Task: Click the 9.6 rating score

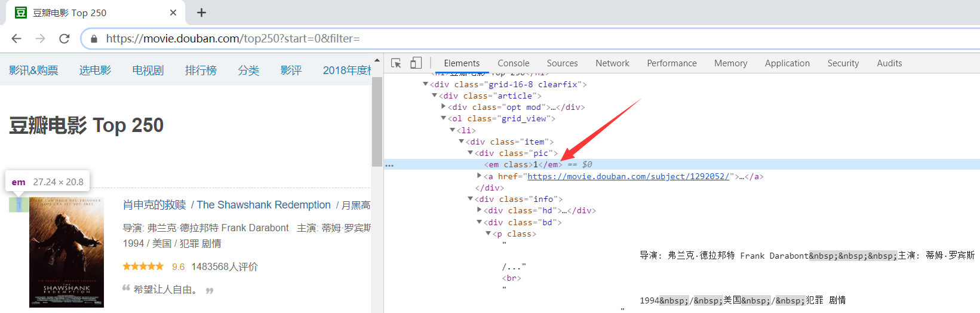Action: (179, 267)
